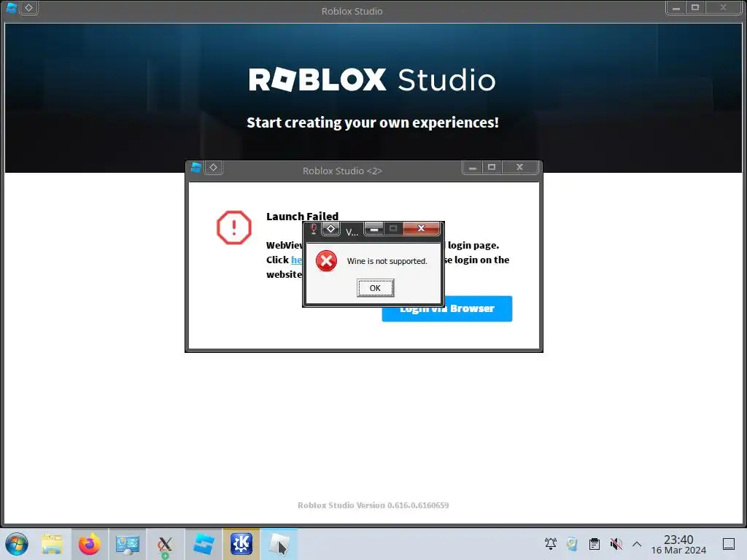Close the Roblox Studio <2> window
This screenshot has width=747, height=560.
pyautogui.click(x=519, y=167)
